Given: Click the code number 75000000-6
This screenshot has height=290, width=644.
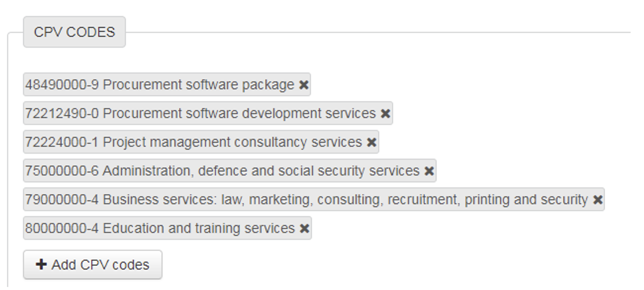Looking at the screenshot, I should coord(62,171).
